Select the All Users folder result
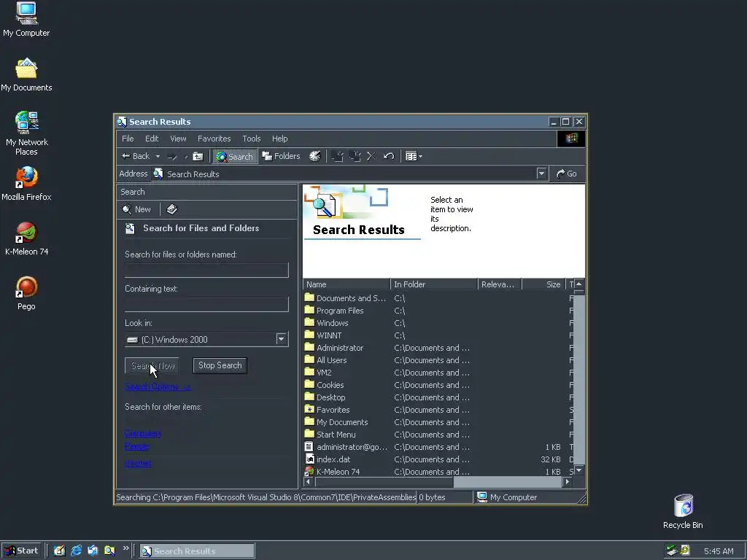747x560 pixels. point(326,360)
